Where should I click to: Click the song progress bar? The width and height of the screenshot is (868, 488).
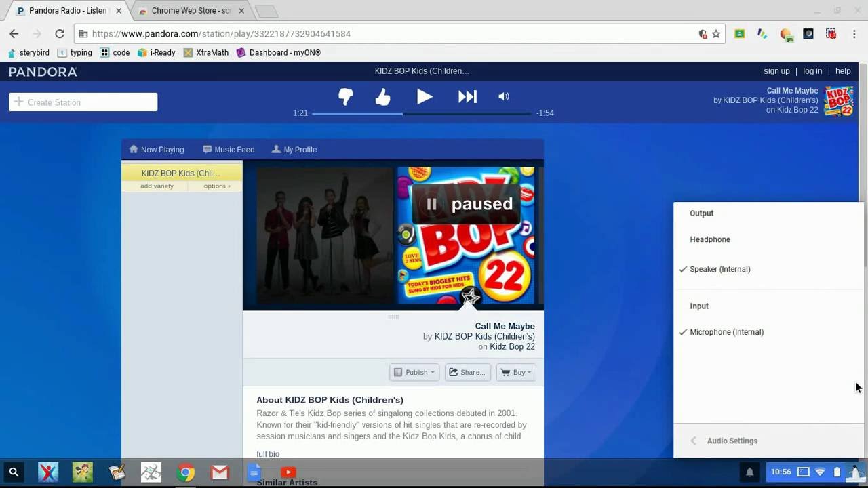tap(421, 113)
